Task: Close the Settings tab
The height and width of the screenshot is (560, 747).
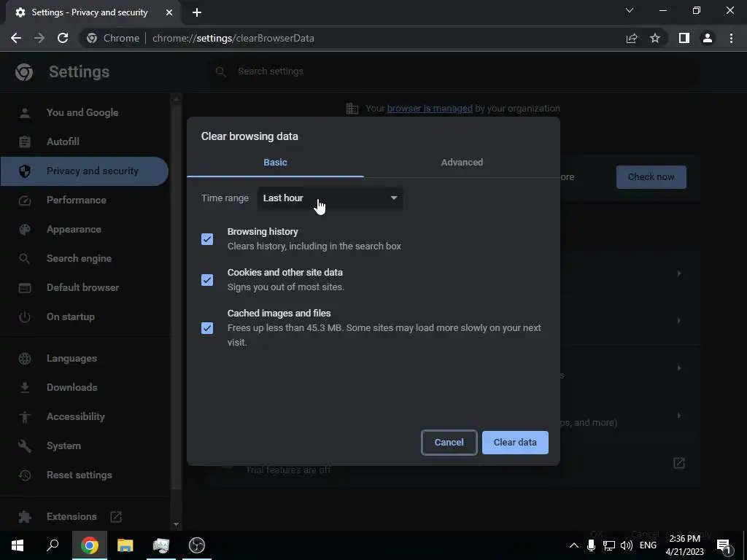Action: coord(169,12)
